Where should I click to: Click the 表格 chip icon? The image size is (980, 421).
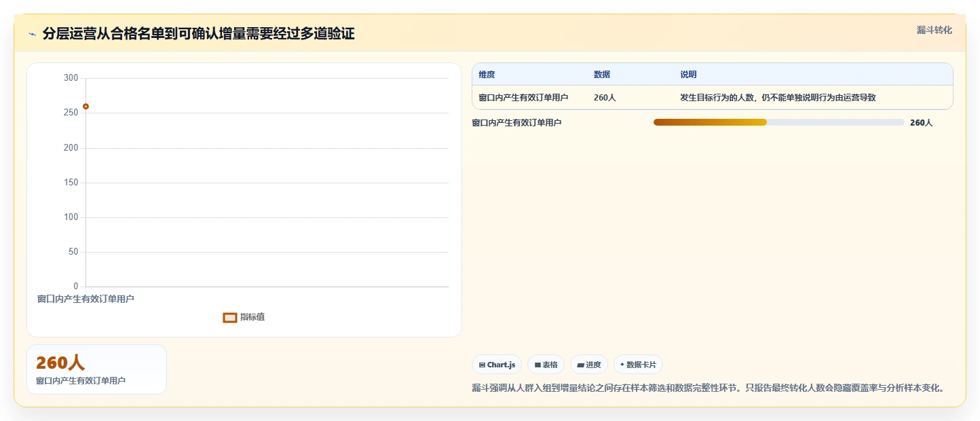click(538, 365)
